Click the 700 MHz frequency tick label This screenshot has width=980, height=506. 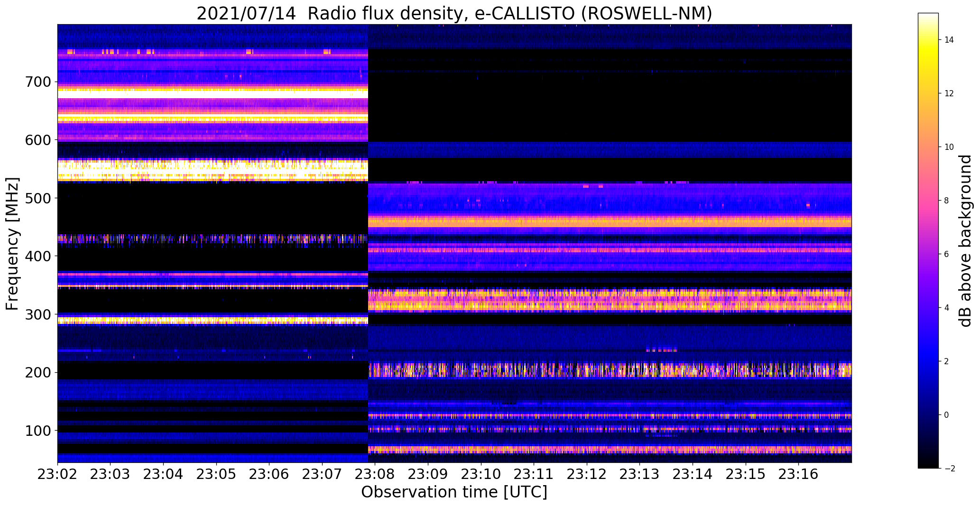[37, 82]
